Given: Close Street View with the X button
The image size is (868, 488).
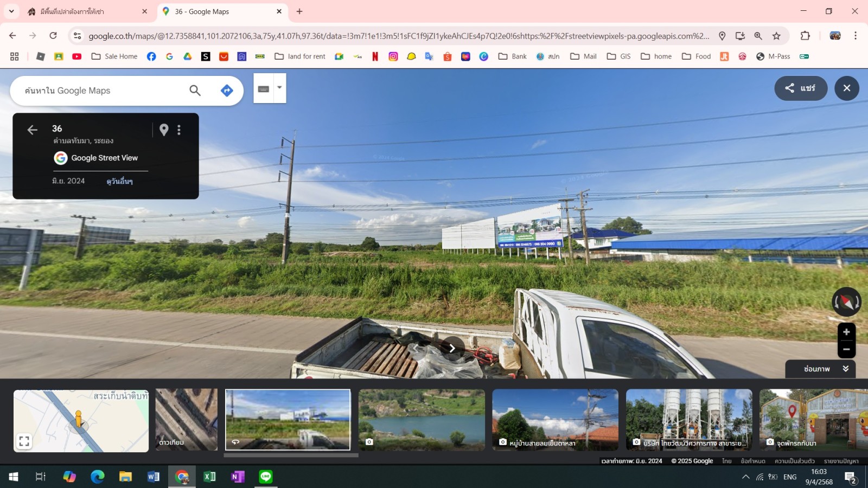Looking at the screenshot, I should pos(847,88).
